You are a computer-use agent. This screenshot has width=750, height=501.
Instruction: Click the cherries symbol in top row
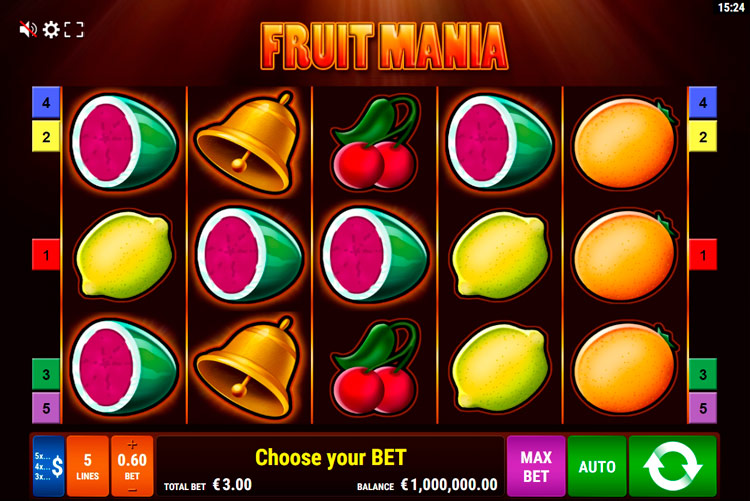click(x=375, y=142)
